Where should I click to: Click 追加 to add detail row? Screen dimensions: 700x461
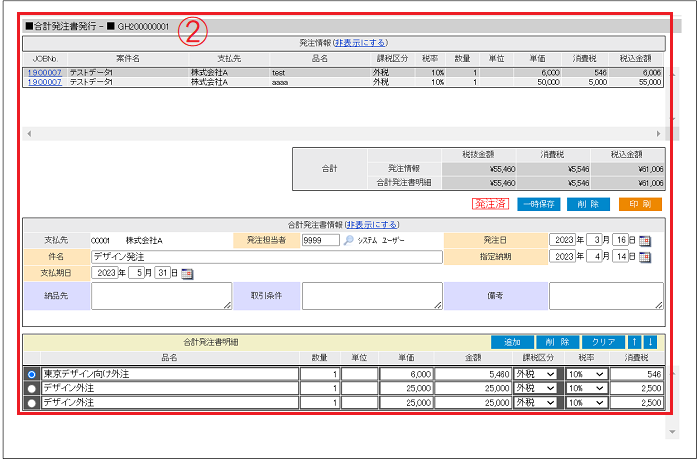(511, 342)
